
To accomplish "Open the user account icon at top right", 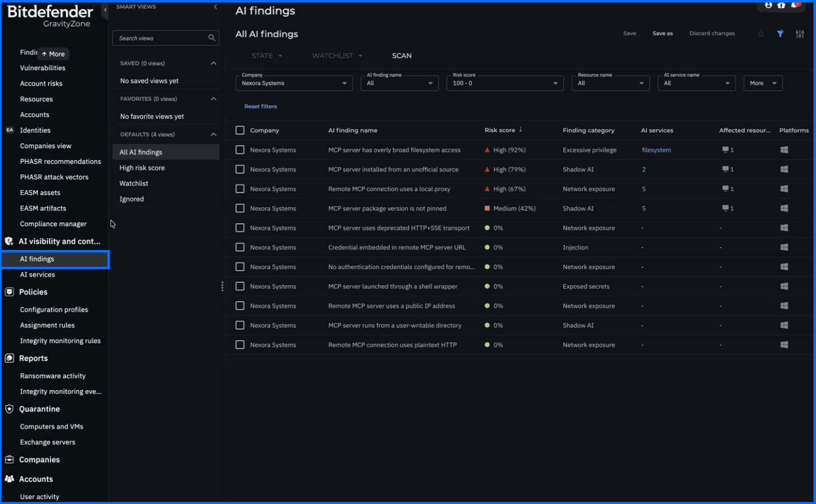I will point(768,5).
